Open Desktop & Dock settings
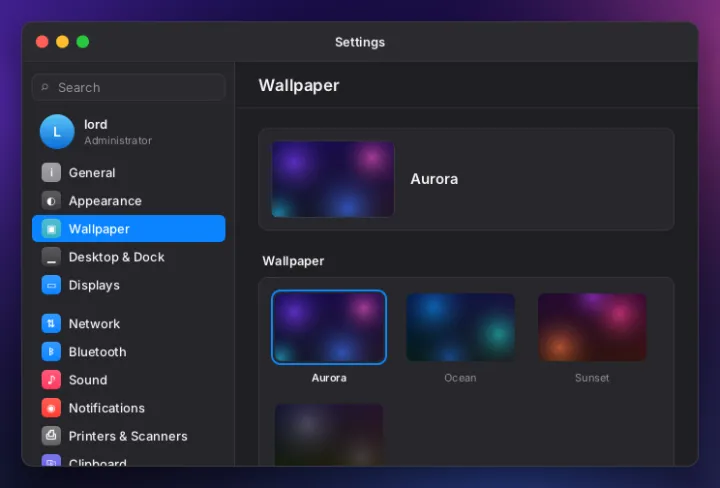 point(129,257)
